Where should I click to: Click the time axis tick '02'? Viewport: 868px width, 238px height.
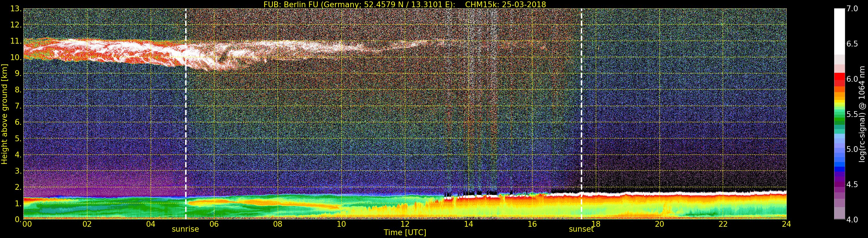coord(87,224)
